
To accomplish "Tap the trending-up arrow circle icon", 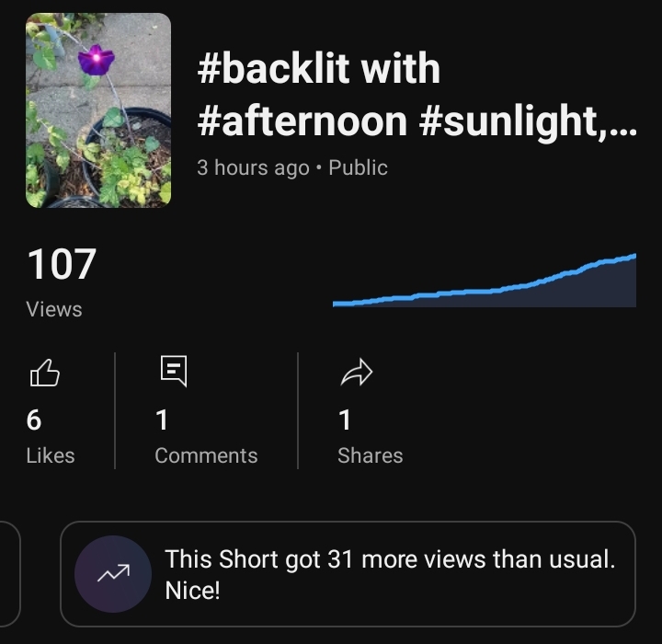I will click(x=112, y=574).
